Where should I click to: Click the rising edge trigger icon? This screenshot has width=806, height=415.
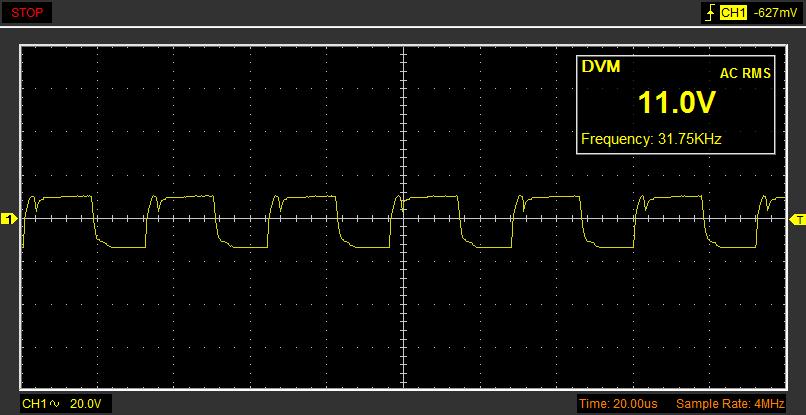point(709,14)
